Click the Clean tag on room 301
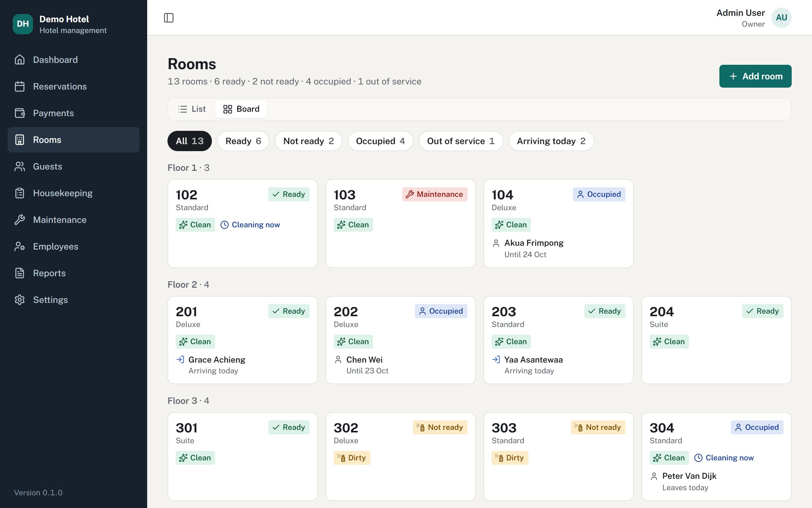The width and height of the screenshot is (812, 508). click(x=195, y=458)
